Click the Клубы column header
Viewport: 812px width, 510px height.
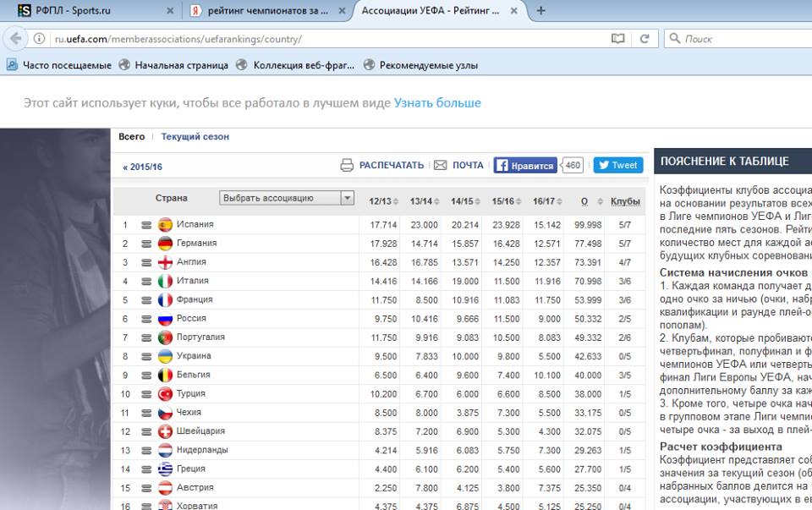(x=625, y=201)
